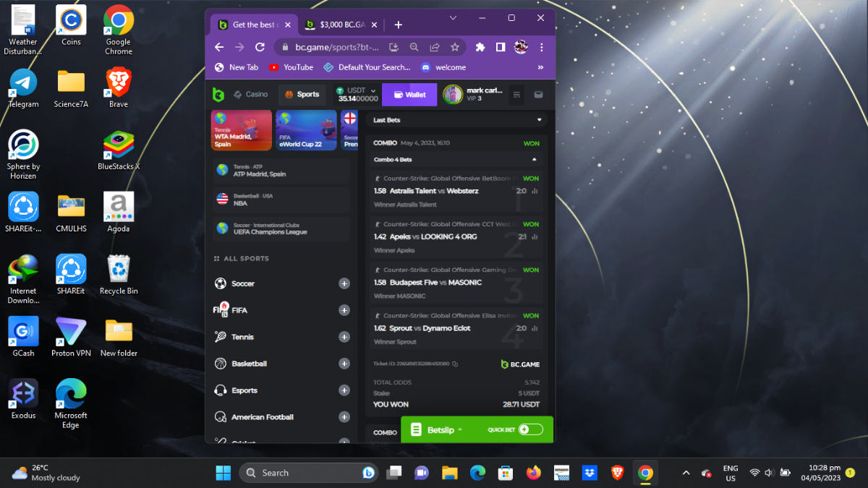This screenshot has width=868, height=488.
Task: Toggle the Quick Bet switch
Action: coord(530,429)
